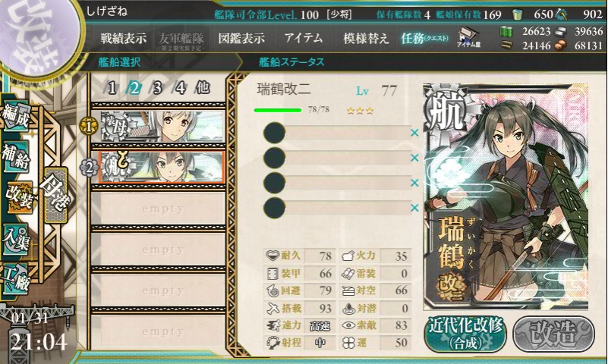Select the first ship banner in fleet
608x364 pixels.
(162, 126)
